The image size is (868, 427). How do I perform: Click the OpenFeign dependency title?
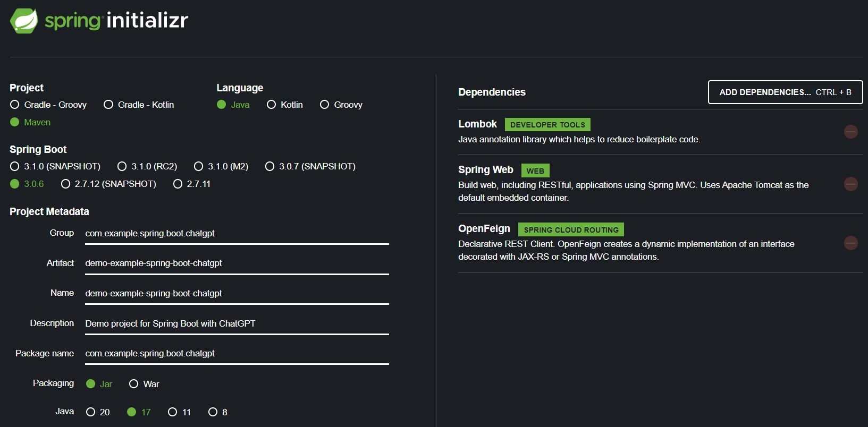click(484, 229)
